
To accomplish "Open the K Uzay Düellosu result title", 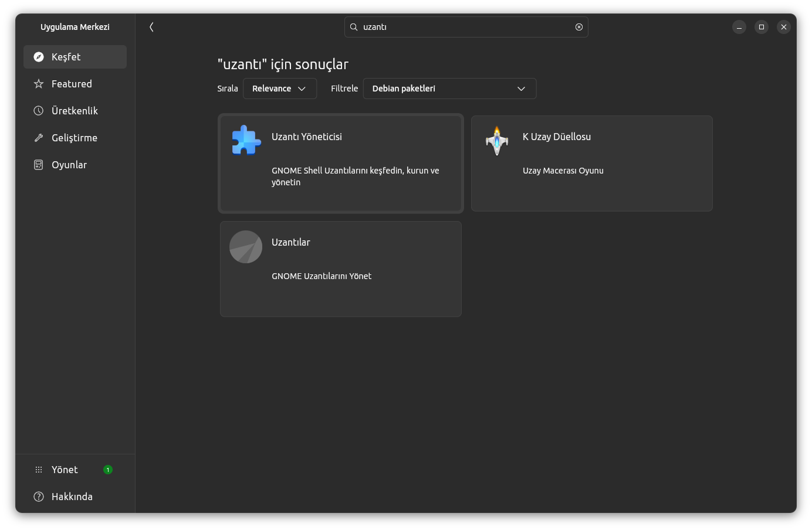I will tap(557, 137).
